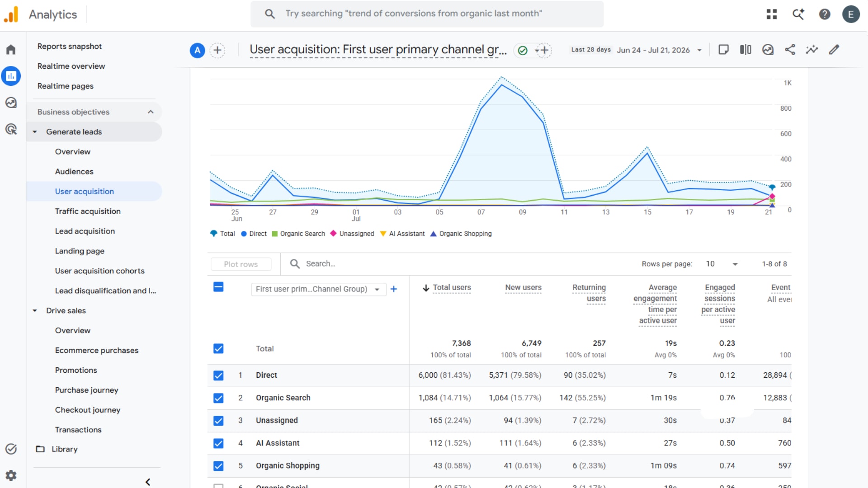The height and width of the screenshot is (488, 868).
Task: Share this report icon
Action: tap(790, 50)
